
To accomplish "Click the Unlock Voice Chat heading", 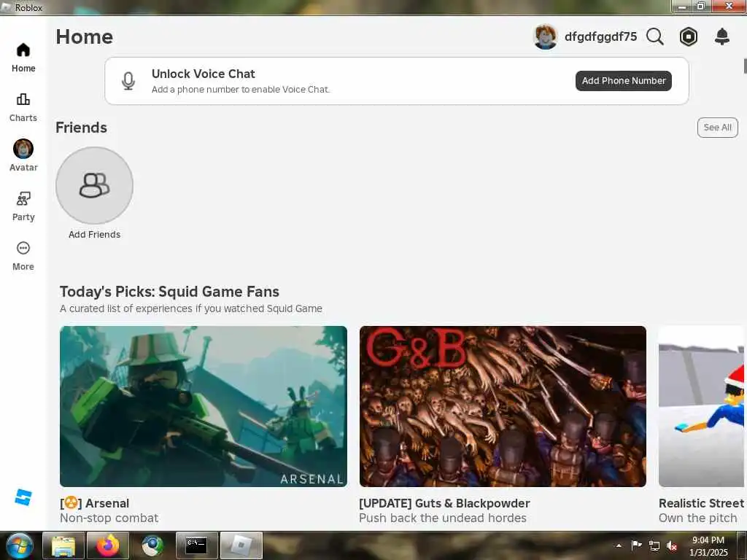I will coord(203,74).
